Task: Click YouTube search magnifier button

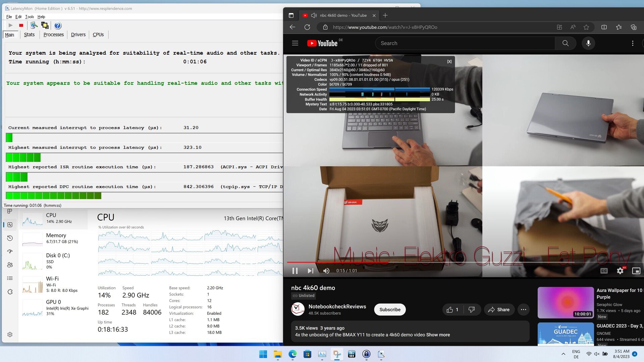Action: (566, 43)
